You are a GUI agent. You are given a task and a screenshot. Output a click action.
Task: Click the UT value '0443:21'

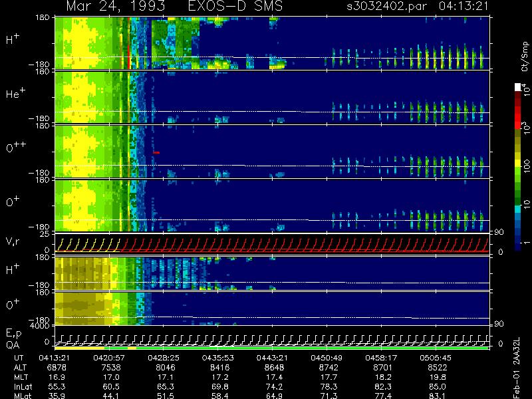click(x=272, y=358)
